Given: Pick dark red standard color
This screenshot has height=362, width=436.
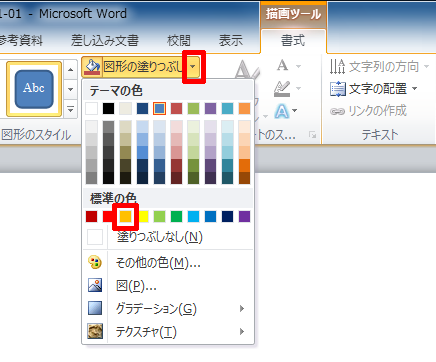Looking at the screenshot, I should tap(92, 216).
